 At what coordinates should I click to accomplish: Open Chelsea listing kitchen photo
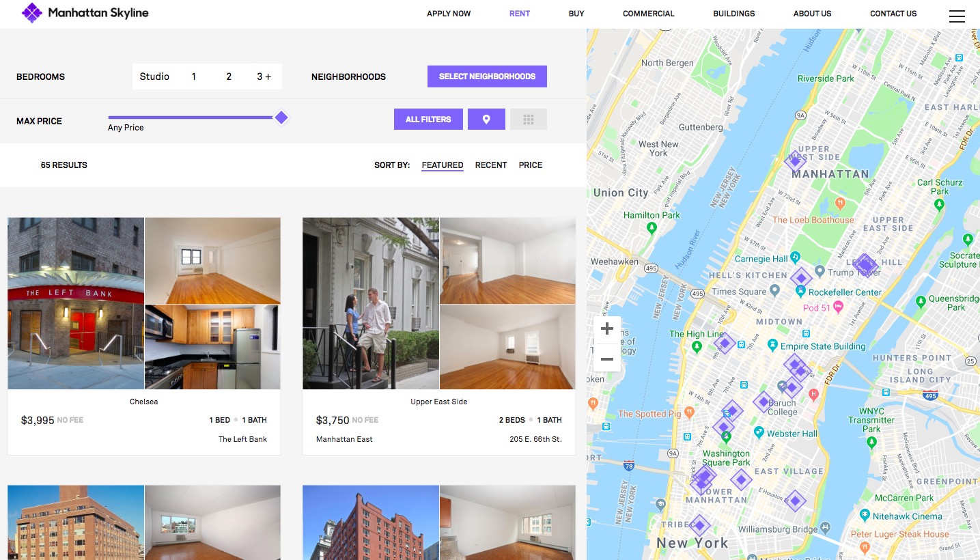tap(212, 347)
